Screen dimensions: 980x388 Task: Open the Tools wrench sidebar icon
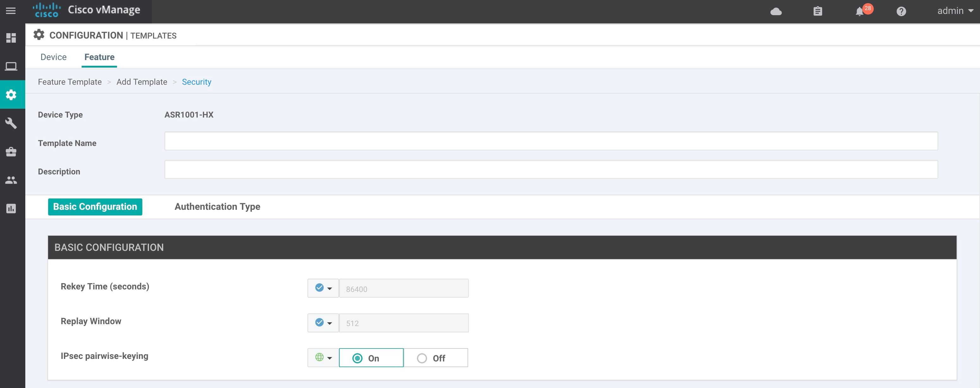point(11,123)
